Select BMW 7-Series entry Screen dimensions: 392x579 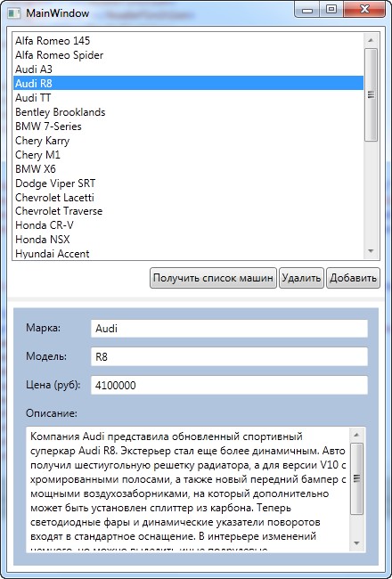point(188,126)
